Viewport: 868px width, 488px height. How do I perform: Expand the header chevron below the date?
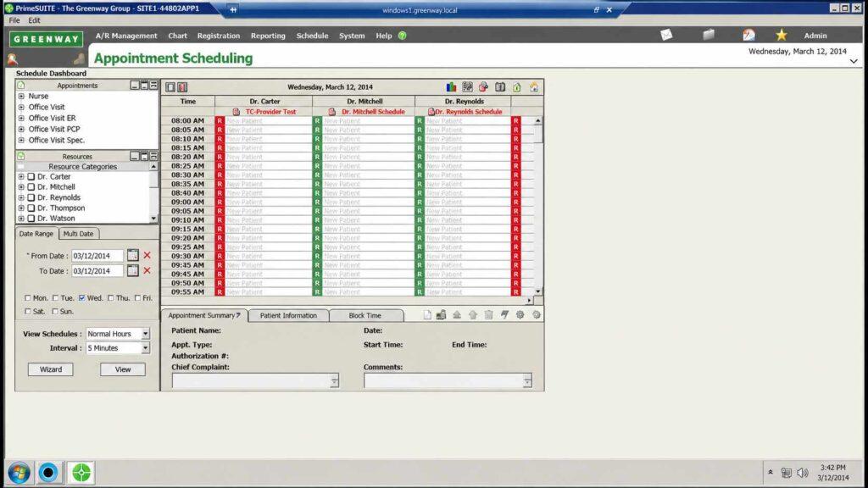point(854,61)
